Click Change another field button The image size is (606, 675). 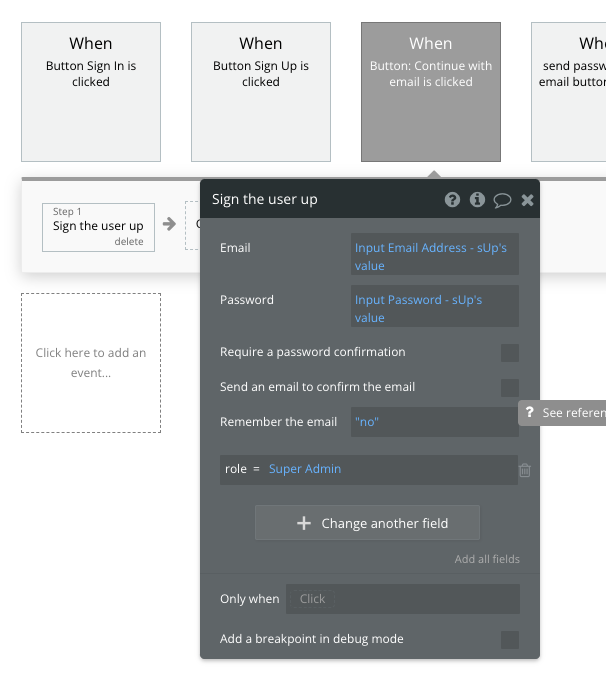(x=367, y=523)
